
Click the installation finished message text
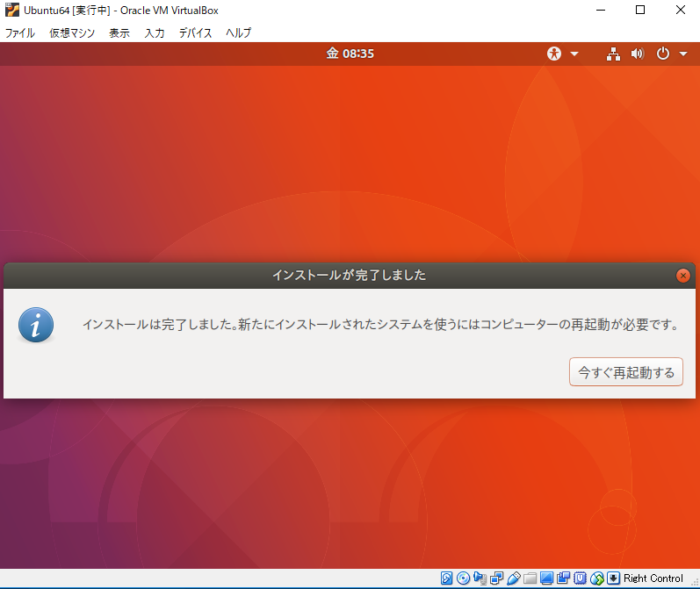click(x=381, y=325)
